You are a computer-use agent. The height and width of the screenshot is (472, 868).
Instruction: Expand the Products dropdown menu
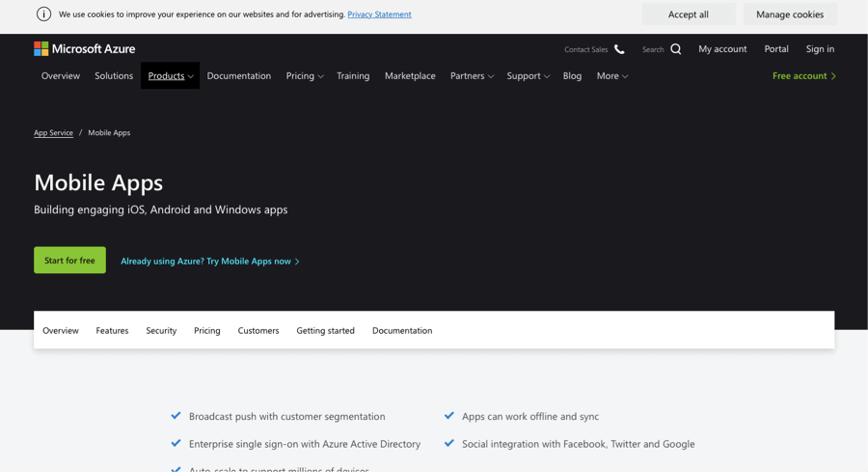tap(171, 76)
